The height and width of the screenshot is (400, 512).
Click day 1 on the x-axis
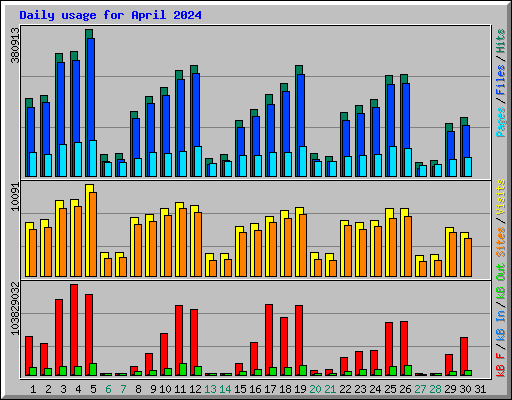pos(33,389)
